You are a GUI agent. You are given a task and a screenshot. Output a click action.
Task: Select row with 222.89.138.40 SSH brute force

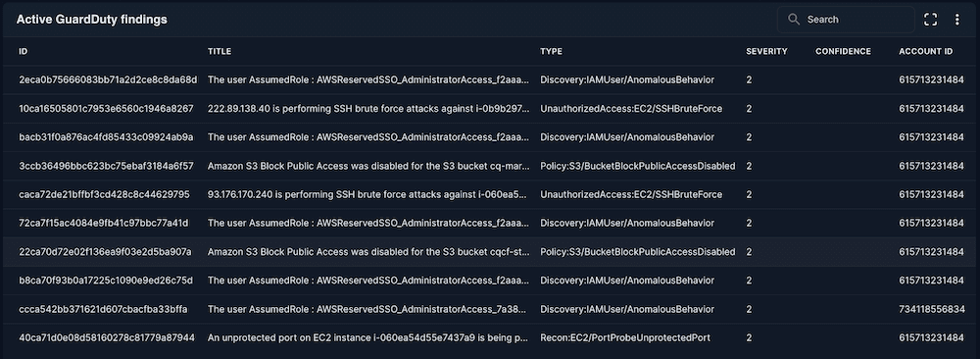click(x=490, y=109)
